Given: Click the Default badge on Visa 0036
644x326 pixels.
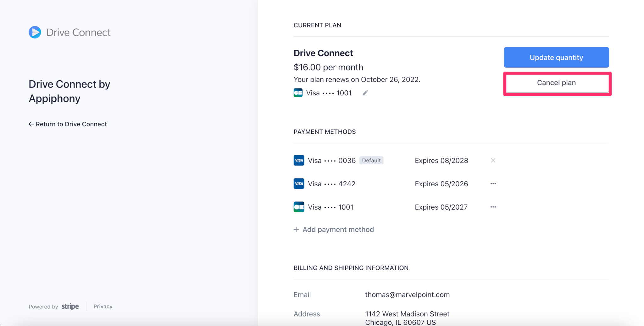Looking at the screenshot, I should (x=371, y=160).
